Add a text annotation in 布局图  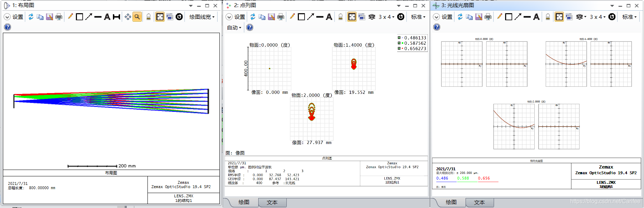[107, 17]
